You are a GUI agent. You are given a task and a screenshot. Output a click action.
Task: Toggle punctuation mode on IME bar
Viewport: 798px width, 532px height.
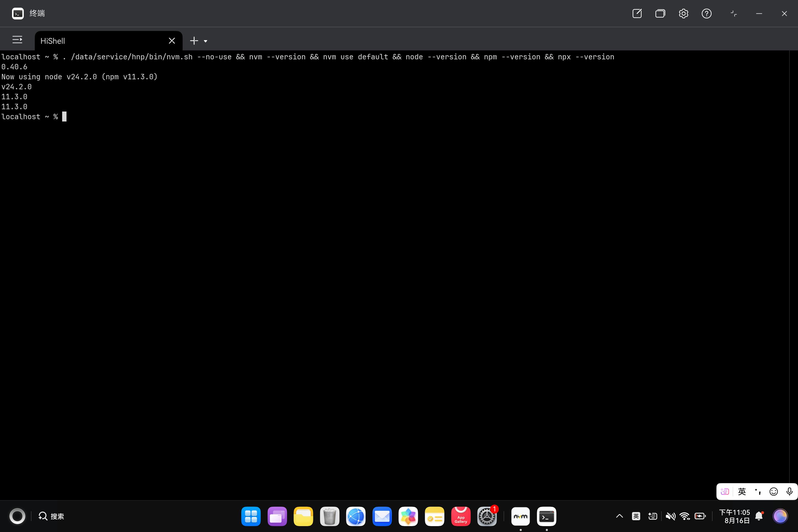(x=758, y=491)
